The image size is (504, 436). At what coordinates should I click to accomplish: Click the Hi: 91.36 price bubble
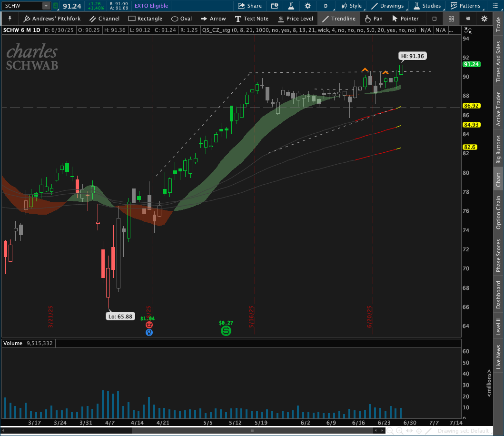[413, 56]
